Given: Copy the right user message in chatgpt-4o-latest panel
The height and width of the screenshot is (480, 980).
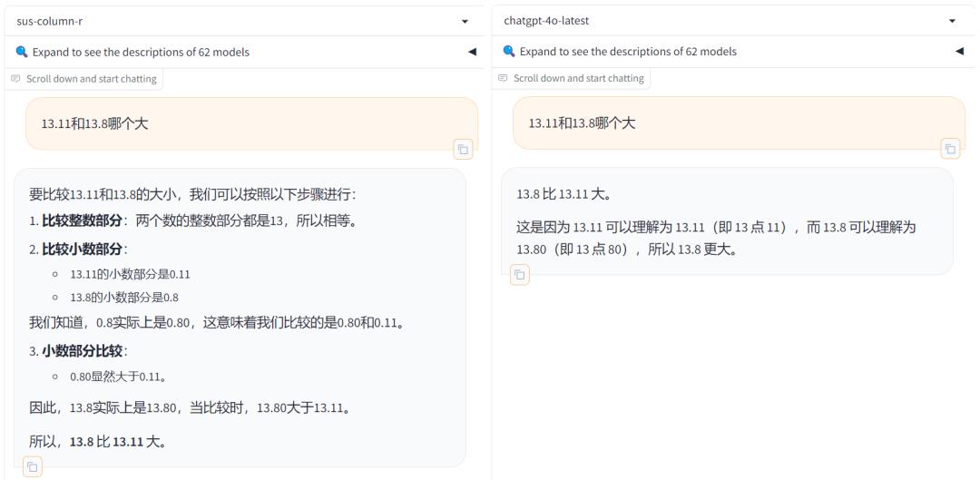Looking at the screenshot, I should [950, 149].
